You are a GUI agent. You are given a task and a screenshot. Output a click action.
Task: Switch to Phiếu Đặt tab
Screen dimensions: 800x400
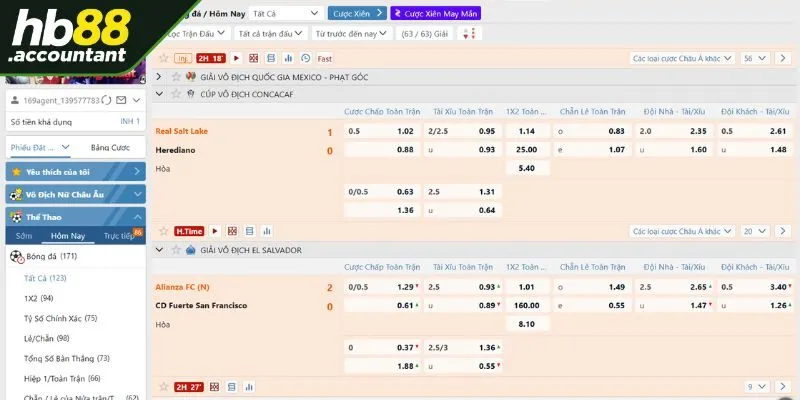pos(40,147)
